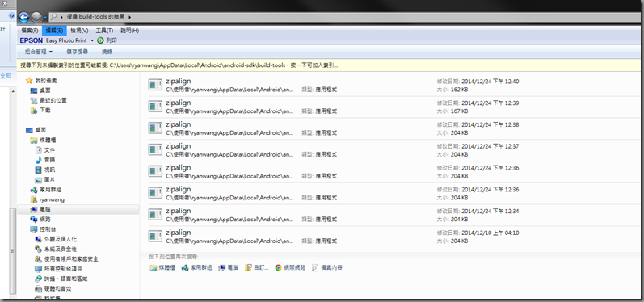Open Easy Photo Print dropdown arrow
This screenshot has height=302, width=644.
point(92,40)
